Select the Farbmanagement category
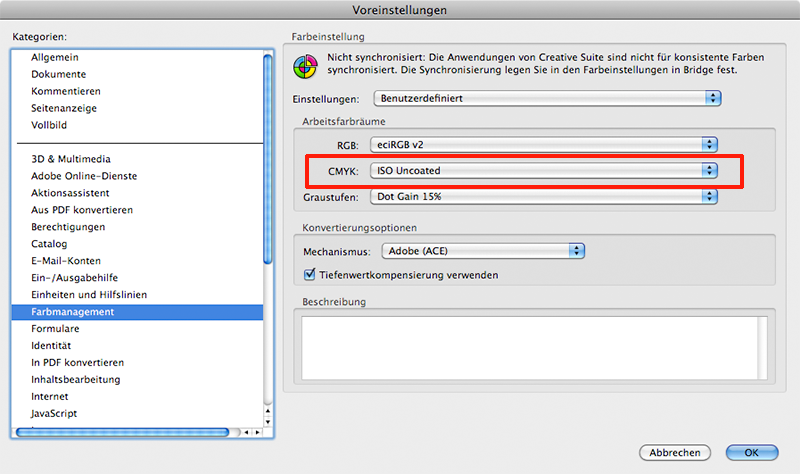The height and width of the screenshot is (474, 800). point(137,312)
